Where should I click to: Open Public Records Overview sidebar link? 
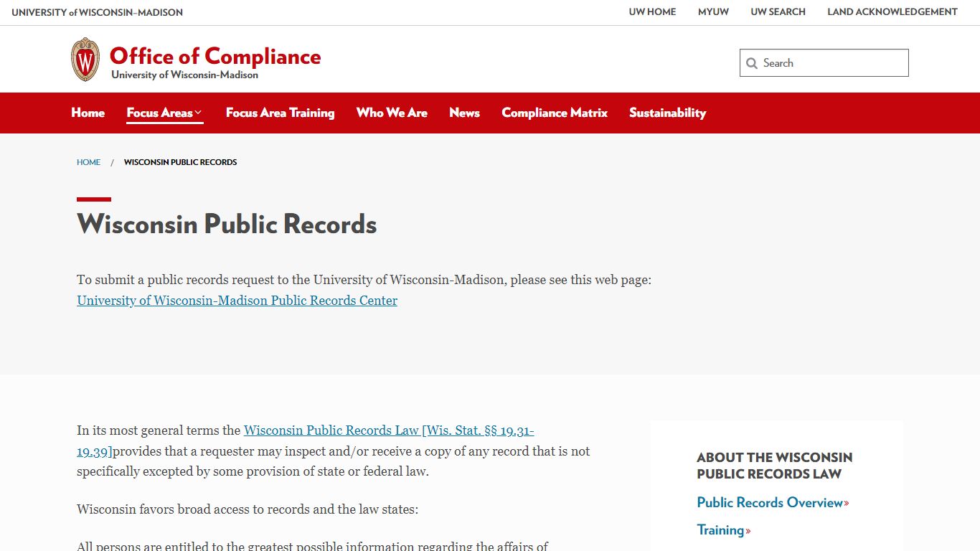pyautogui.click(x=773, y=503)
